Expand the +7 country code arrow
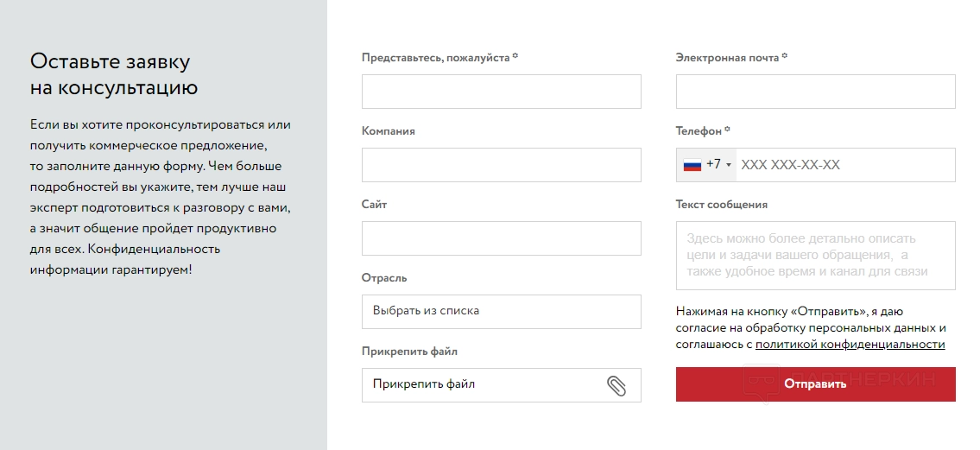Image resolution: width=980 pixels, height=450 pixels. (x=729, y=165)
